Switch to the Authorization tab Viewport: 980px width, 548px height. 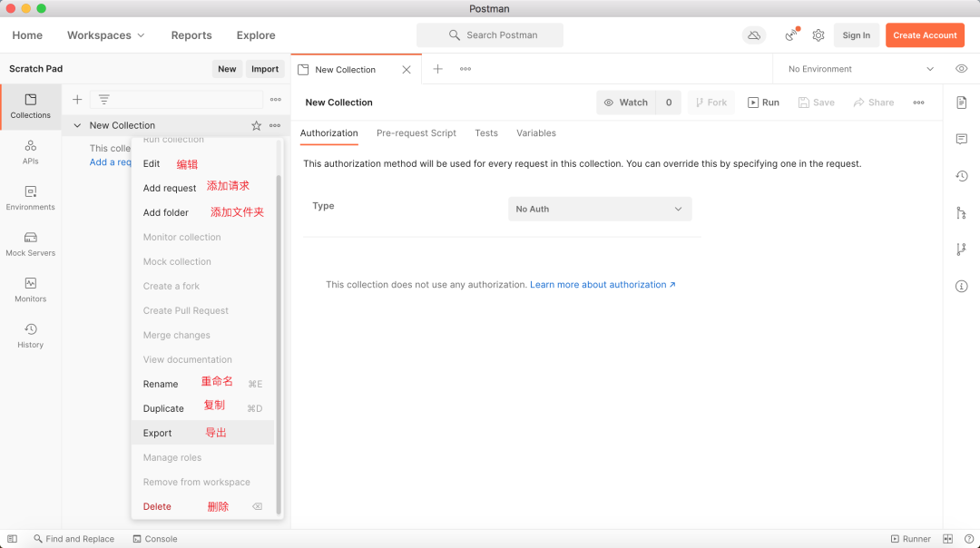328,133
